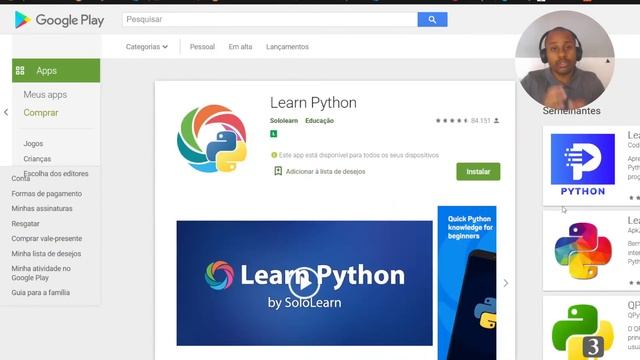640x360 pixels.
Task: Open Minha lista de desejos
Action: coord(46,253)
